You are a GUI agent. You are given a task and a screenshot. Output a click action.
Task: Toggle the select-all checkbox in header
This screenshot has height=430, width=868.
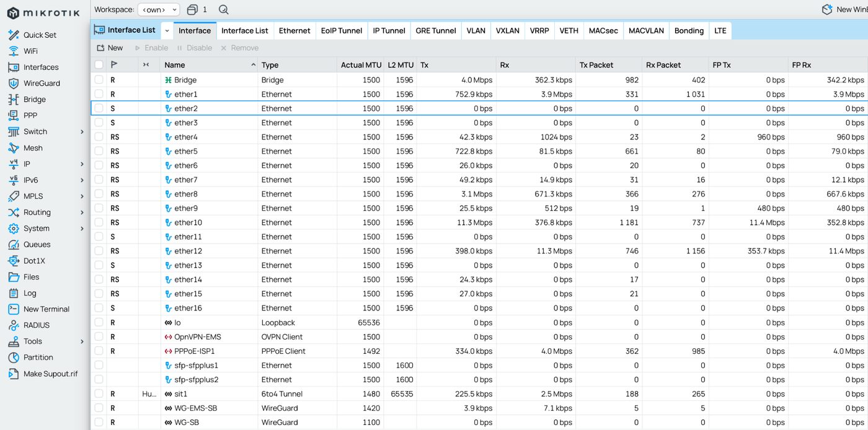coord(99,64)
